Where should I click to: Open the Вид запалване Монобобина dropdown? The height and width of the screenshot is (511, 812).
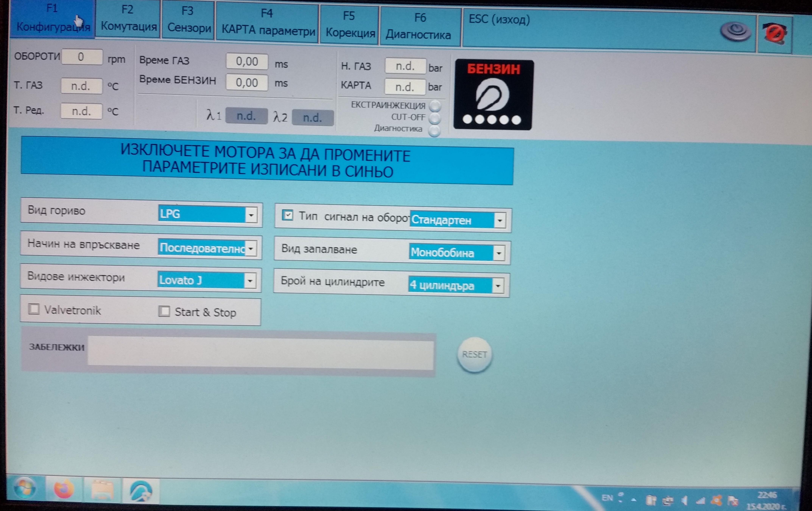click(499, 253)
